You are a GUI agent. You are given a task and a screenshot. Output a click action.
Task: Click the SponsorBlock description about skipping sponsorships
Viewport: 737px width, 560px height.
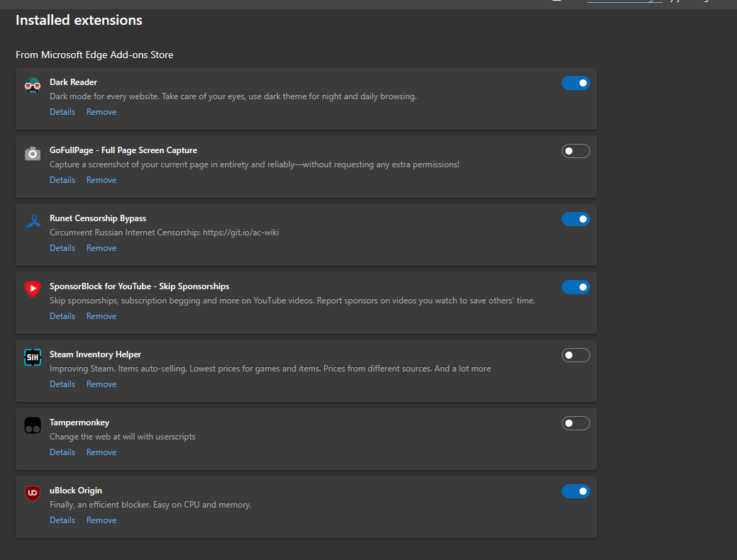tap(292, 301)
